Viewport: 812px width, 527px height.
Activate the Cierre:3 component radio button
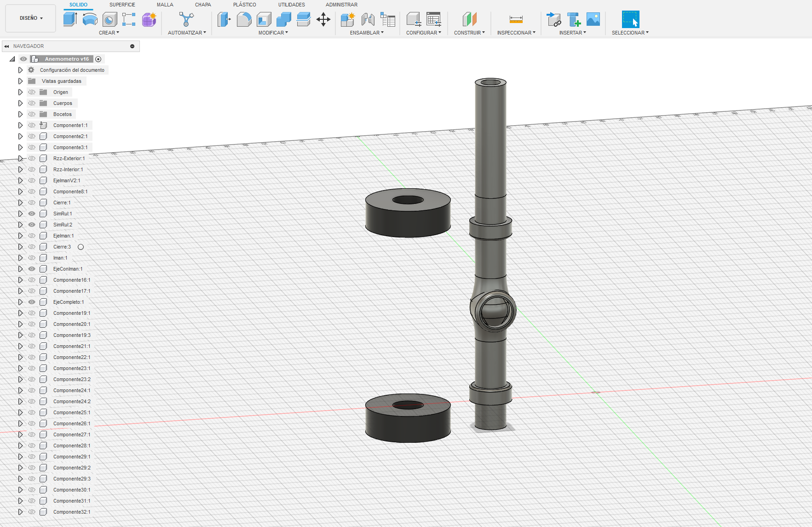point(81,247)
